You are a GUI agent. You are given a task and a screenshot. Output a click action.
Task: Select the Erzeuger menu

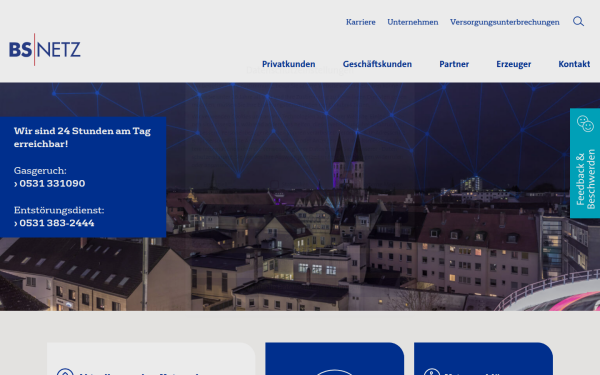pyautogui.click(x=514, y=64)
